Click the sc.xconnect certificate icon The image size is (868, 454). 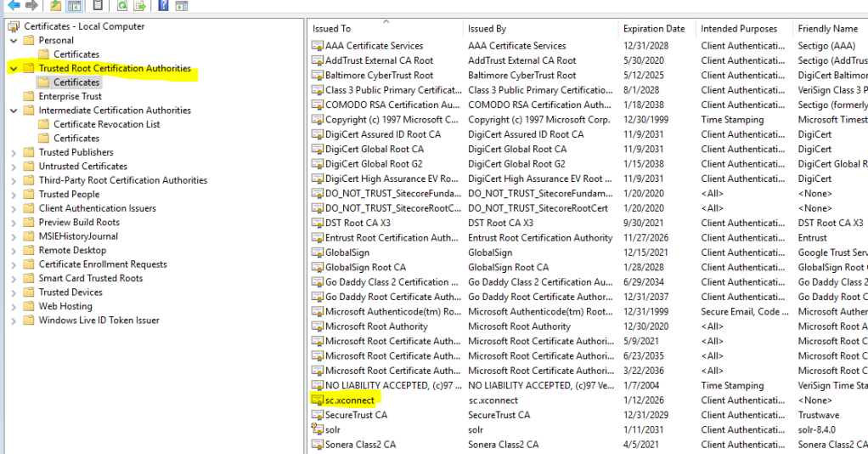coord(318,400)
